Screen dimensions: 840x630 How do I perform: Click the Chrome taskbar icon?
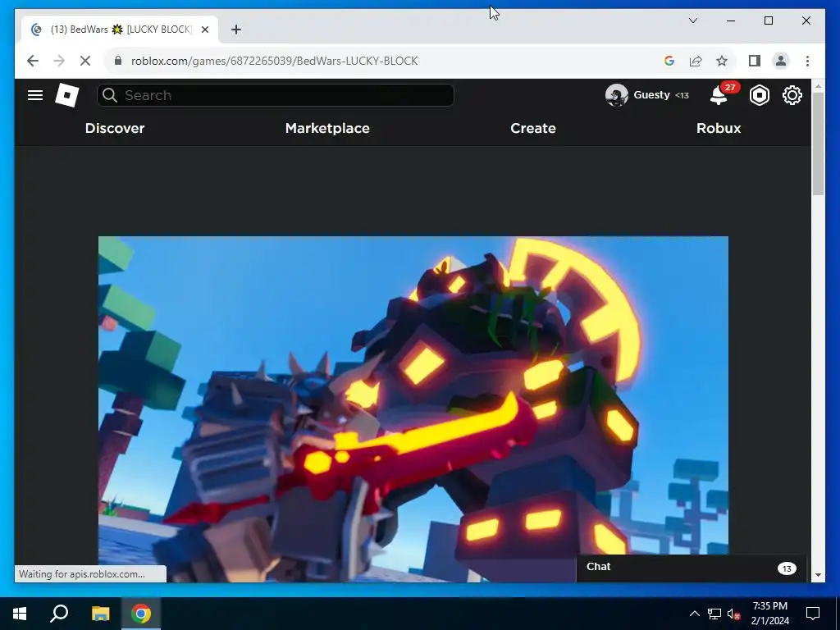click(141, 614)
